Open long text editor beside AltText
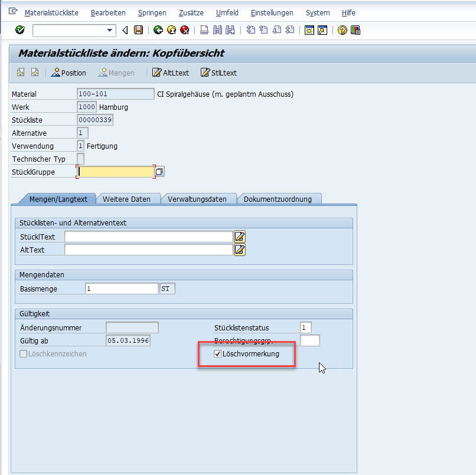 (x=239, y=250)
